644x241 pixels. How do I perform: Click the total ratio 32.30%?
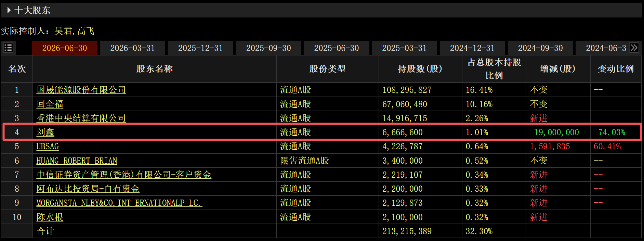pos(479,231)
